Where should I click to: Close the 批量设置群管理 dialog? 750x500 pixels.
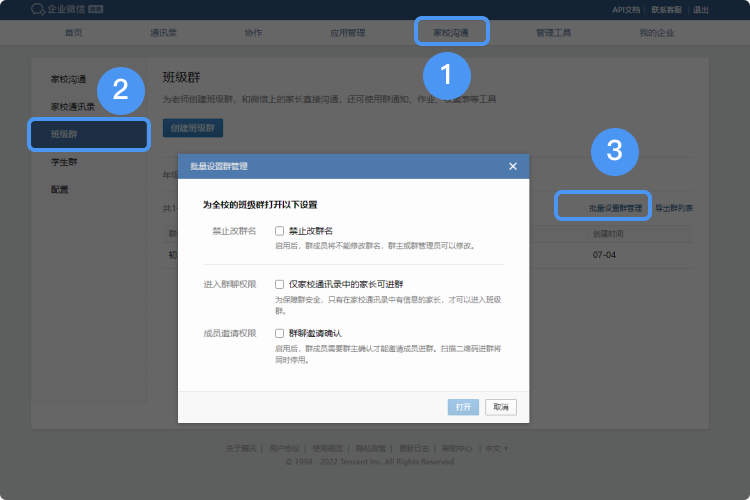[513, 166]
